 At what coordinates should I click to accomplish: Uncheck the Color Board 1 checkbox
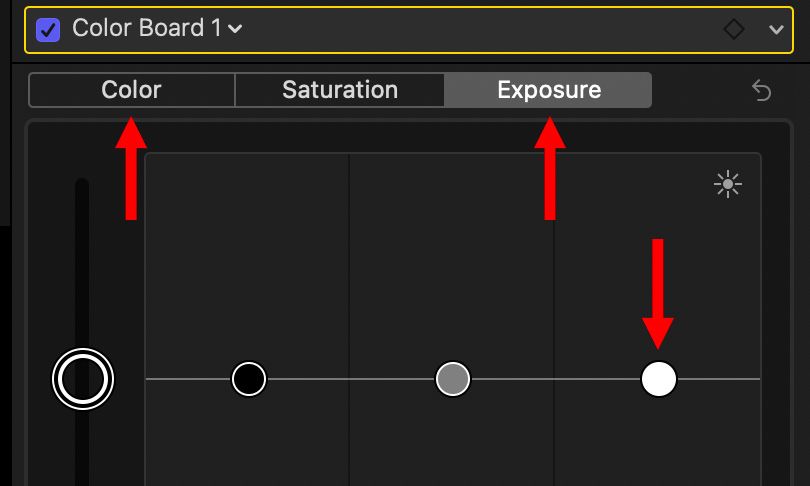48,29
